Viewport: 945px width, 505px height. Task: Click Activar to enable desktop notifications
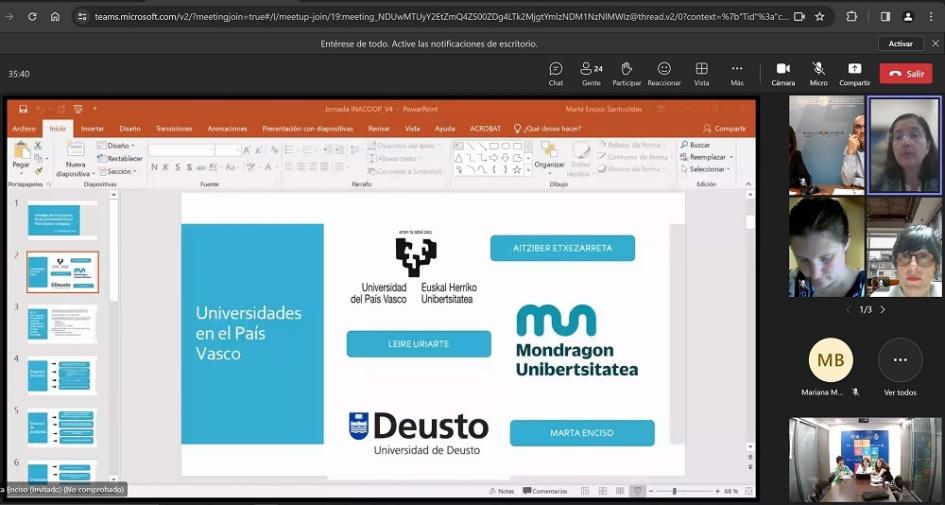click(900, 43)
